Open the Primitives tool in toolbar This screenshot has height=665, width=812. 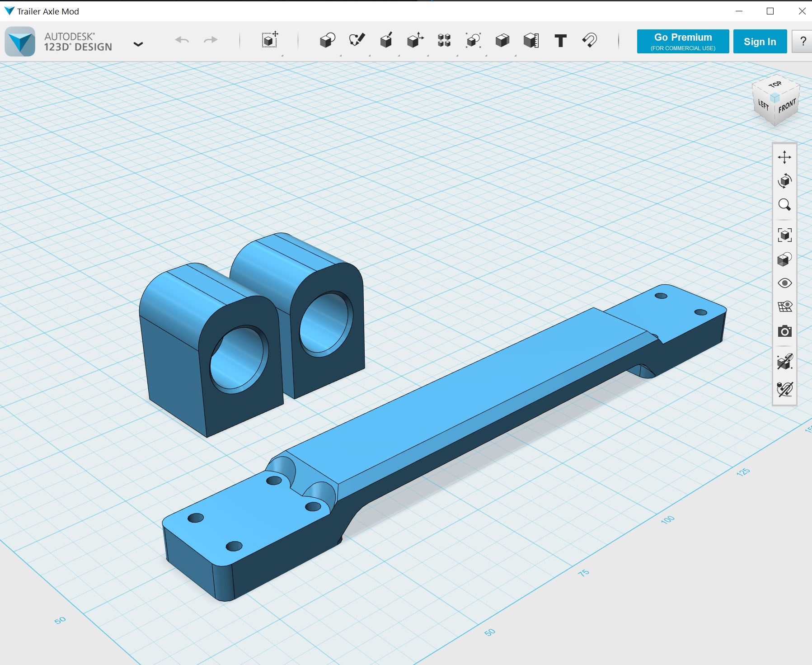pyautogui.click(x=327, y=41)
